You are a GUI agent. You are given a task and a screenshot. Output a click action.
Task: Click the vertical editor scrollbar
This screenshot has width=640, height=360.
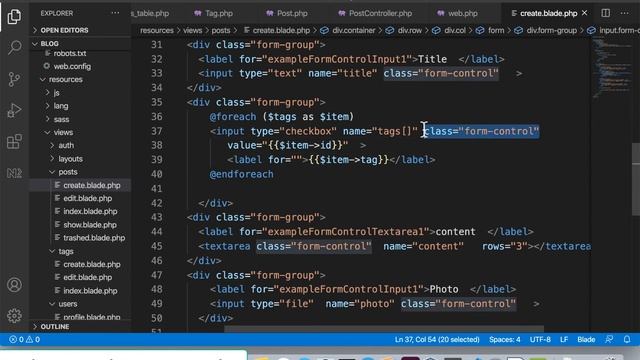[x=636, y=179]
